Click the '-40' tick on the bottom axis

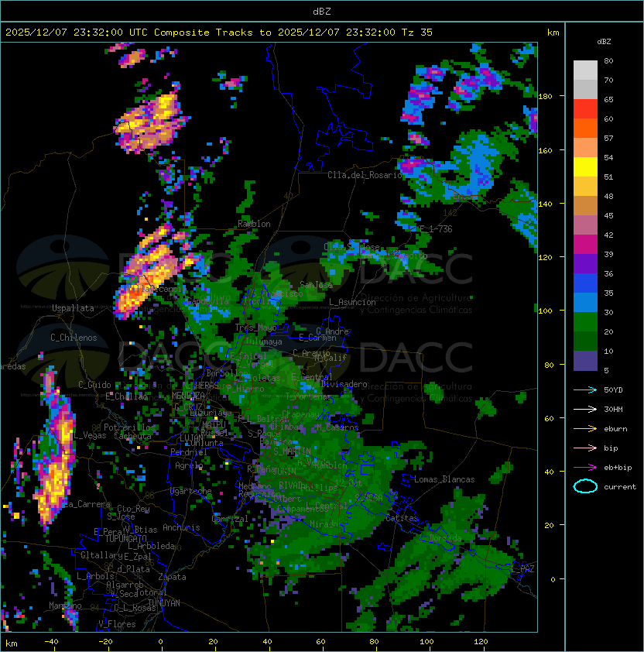pos(51,642)
